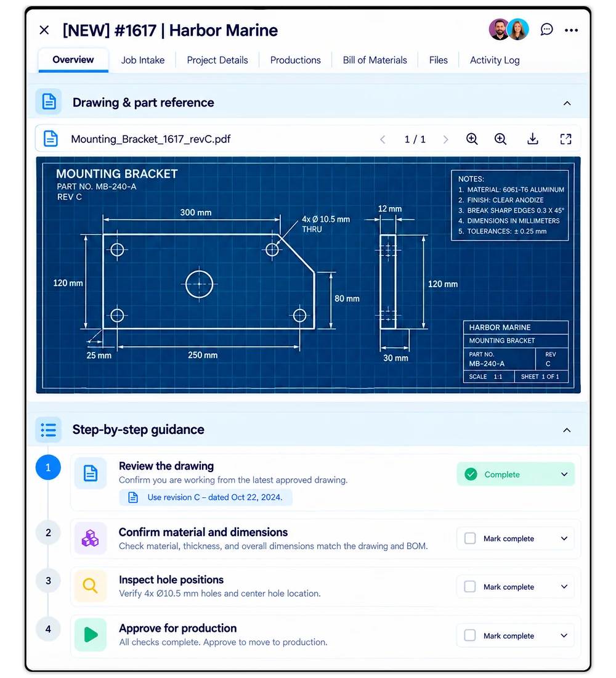This screenshot has width=616, height=678.
Task: Check Mark complete for Confirm material and dimensions
Action: (x=470, y=538)
